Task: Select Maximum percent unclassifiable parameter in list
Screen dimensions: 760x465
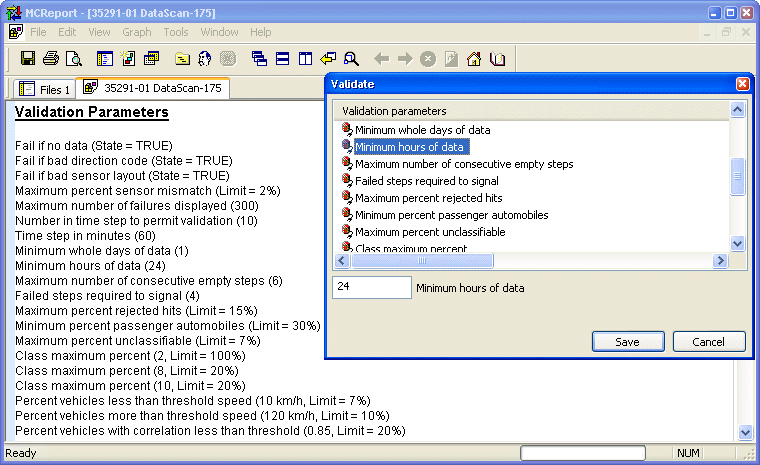Action: pos(430,232)
